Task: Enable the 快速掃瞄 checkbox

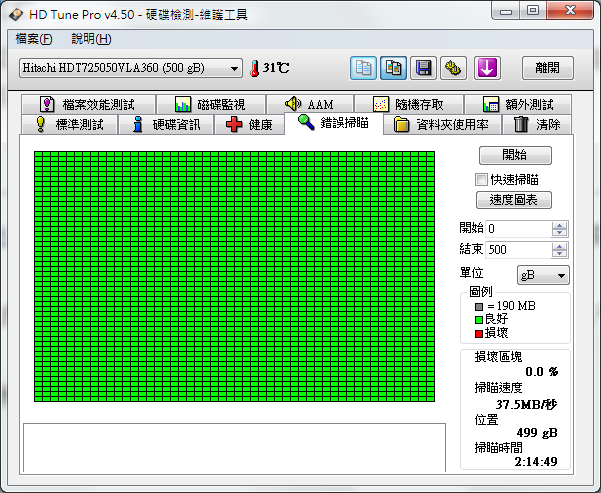Action: [481, 179]
